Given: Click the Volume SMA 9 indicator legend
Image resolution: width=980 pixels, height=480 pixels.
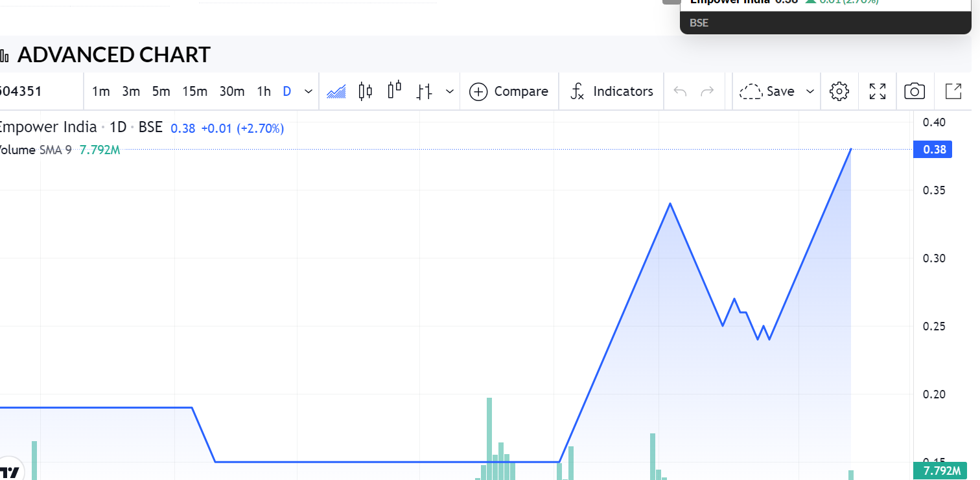Looking at the screenshot, I should pyautogui.click(x=36, y=150).
